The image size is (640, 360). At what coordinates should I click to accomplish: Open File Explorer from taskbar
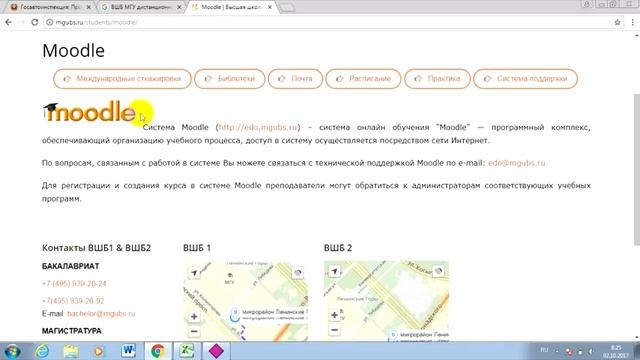pos(71,351)
